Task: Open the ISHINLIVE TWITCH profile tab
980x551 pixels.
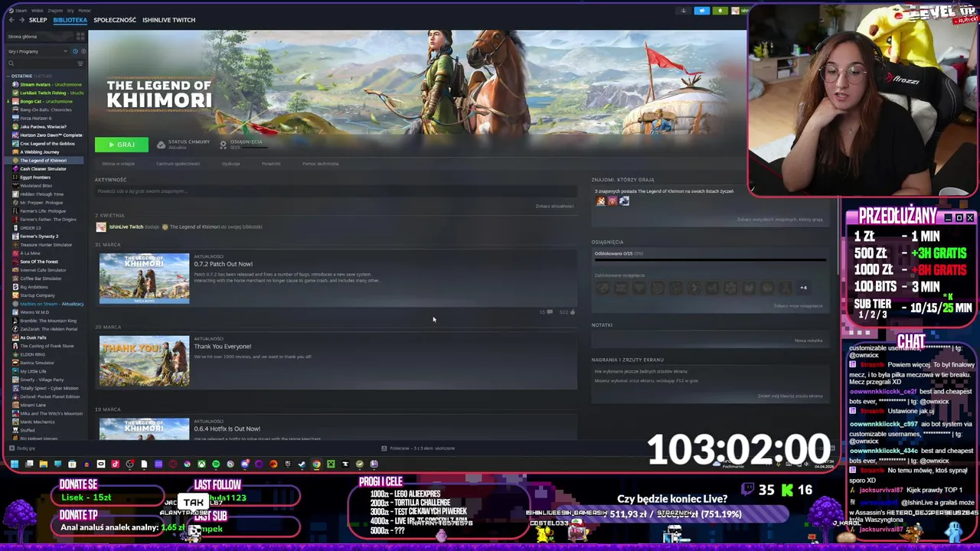Action: [x=168, y=20]
